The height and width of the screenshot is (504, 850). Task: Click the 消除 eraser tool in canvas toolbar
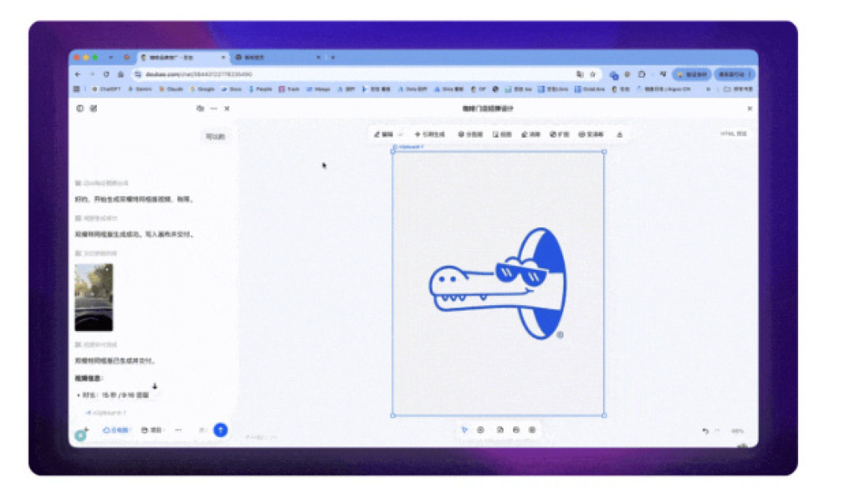tap(530, 134)
